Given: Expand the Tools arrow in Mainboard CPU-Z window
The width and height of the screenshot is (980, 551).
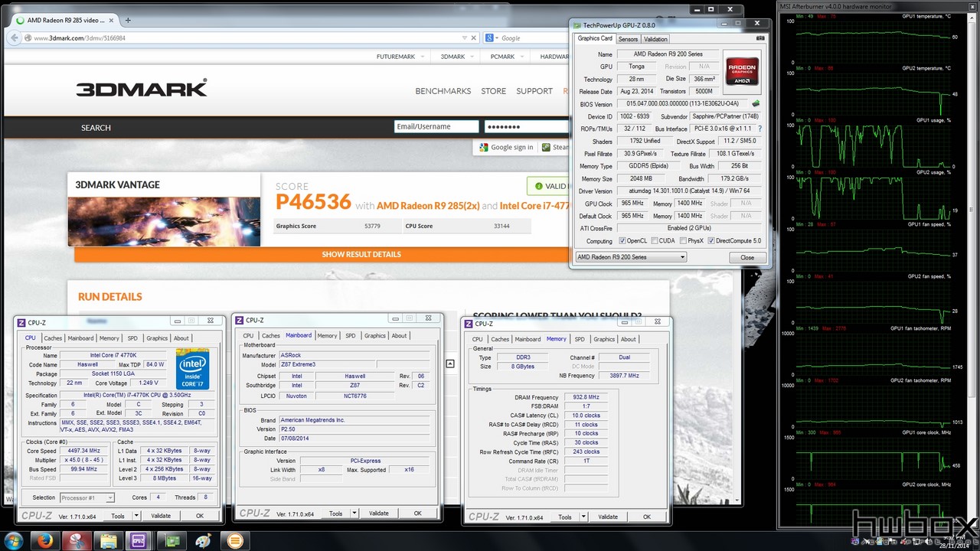Looking at the screenshot, I should 354,514.
